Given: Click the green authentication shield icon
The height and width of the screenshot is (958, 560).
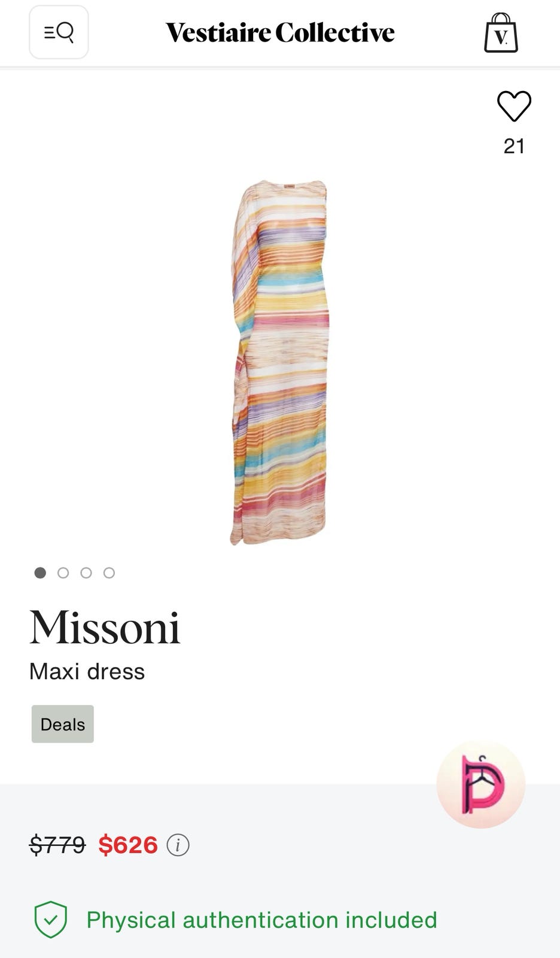Looking at the screenshot, I should pos(51,919).
